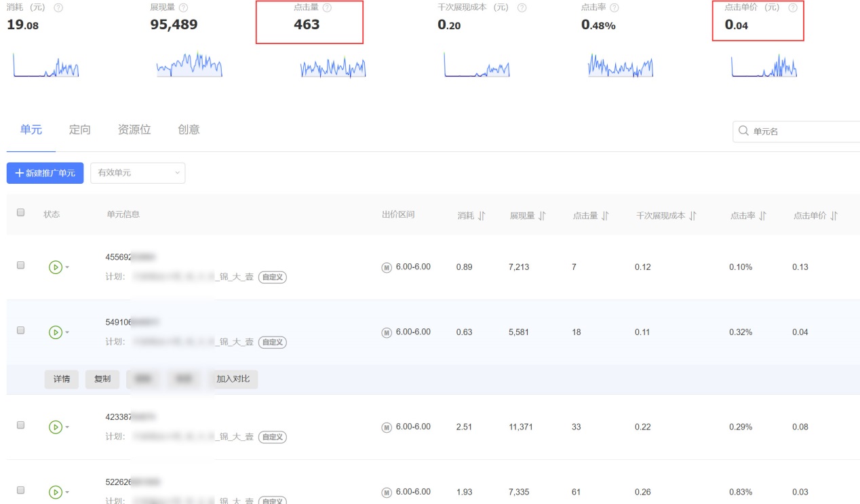Open the trend chart under 展现量 95,489

click(x=189, y=66)
